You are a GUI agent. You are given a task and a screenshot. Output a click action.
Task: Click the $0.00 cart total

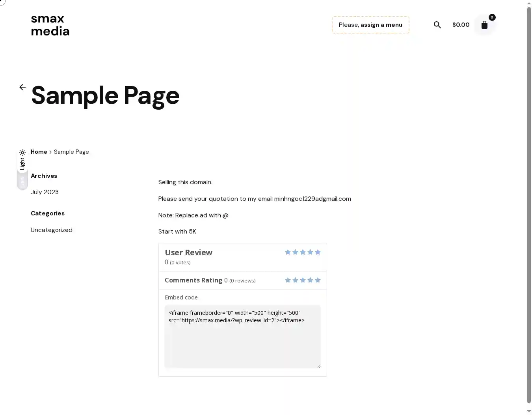coord(461,25)
